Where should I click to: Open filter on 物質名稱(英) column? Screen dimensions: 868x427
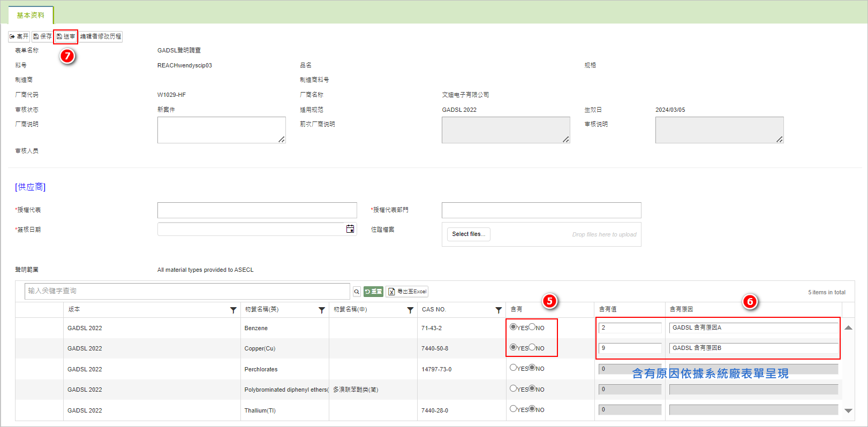tap(322, 310)
